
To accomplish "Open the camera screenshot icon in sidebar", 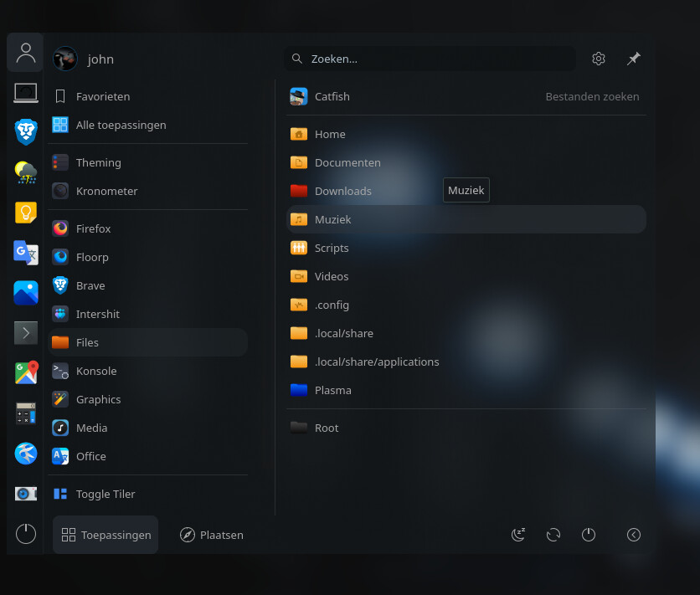I will (x=26, y=494).
